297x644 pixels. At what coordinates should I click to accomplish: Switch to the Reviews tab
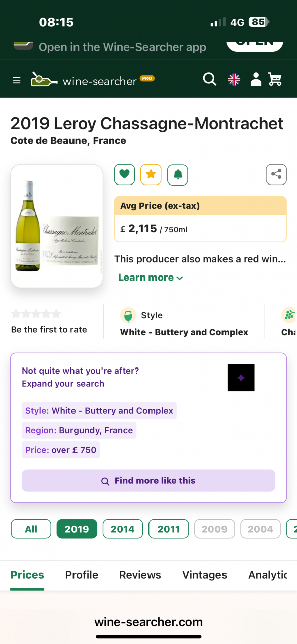coord(140,575)
